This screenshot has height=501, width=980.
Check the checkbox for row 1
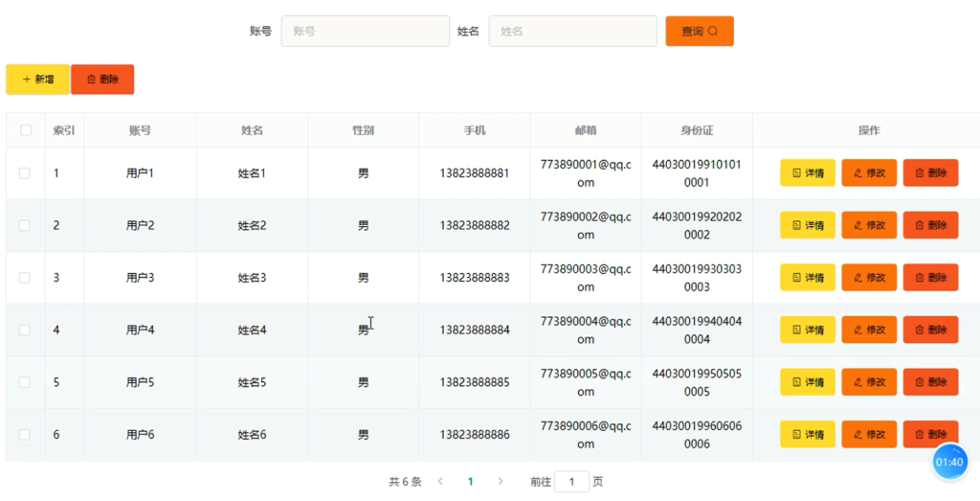click(x=24, y=173)
